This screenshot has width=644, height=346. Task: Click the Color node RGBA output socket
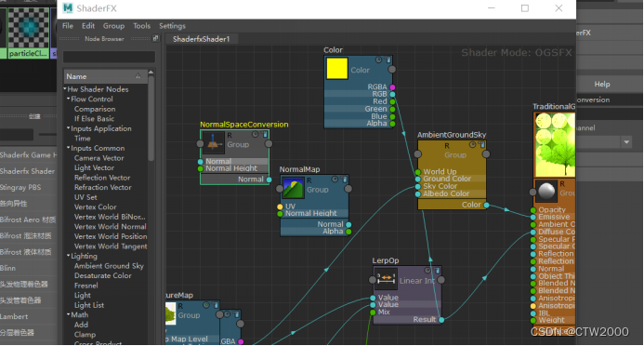[x=393, y=86]
